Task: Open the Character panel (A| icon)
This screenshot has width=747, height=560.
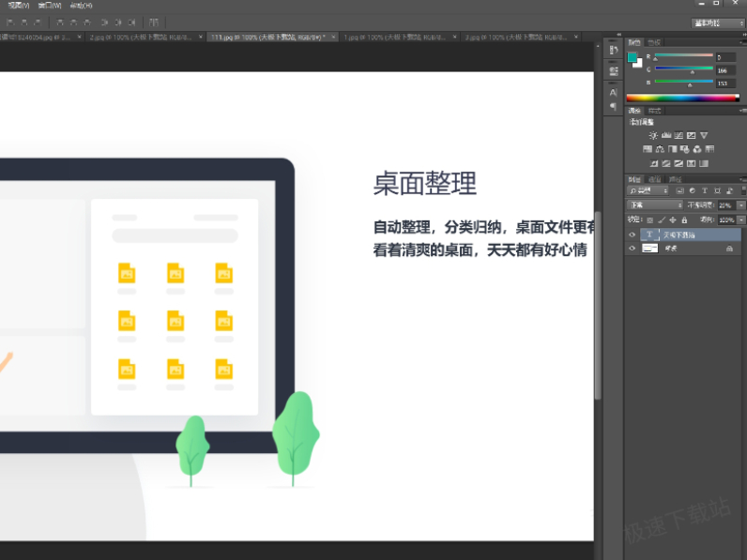Action: tap(614, 92)
